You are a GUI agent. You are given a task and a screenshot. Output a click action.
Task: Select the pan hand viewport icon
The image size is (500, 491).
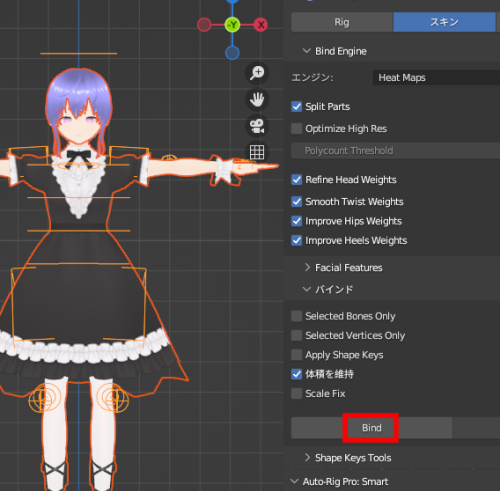click(x=257, y=99)
